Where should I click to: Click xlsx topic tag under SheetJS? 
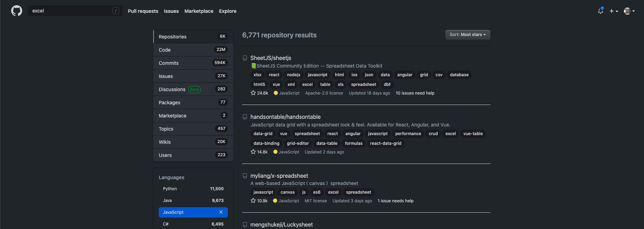coord(258,75)
